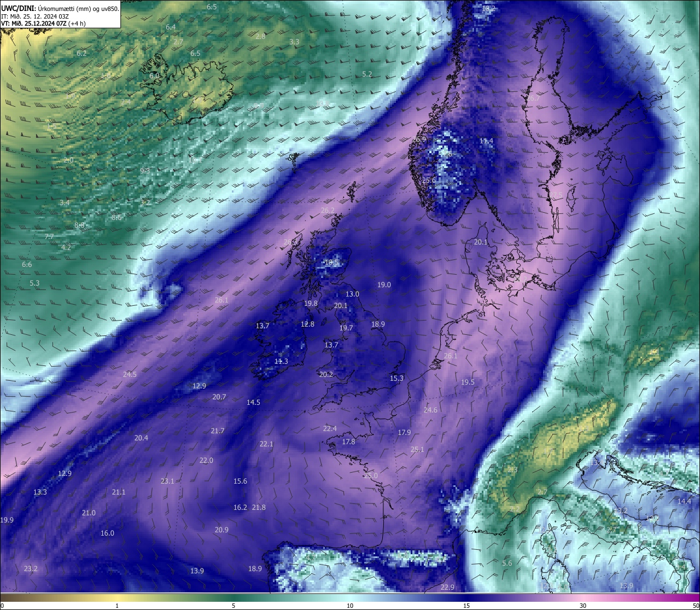
Task: Click the 26.9 value label
Action: tap(419, 139)
